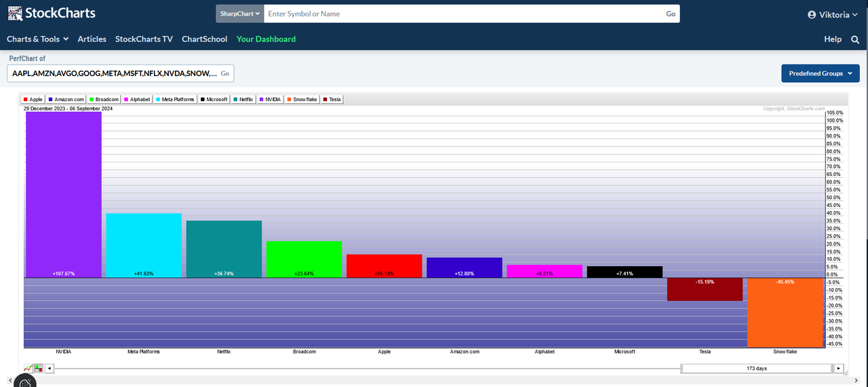Viewport: 868px width, 387px height.
Task: Click the Viktoria user avatar icon
Action: click(812, 14)
